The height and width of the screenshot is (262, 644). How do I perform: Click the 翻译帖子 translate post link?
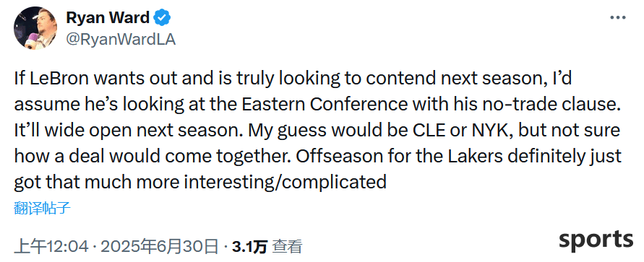(x=42, y=209)
